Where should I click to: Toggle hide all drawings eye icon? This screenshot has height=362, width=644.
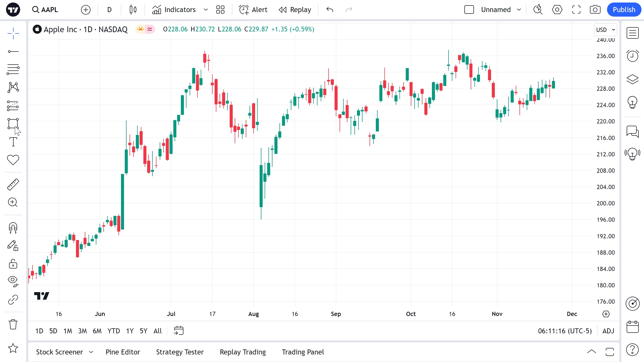pyautogui.click(x=13, y=281)
